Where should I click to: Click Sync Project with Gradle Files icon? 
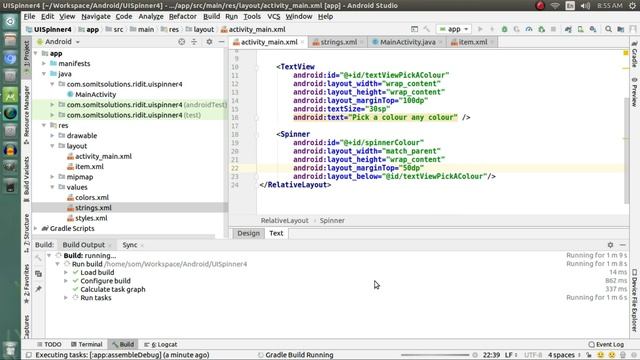point(568,29)
